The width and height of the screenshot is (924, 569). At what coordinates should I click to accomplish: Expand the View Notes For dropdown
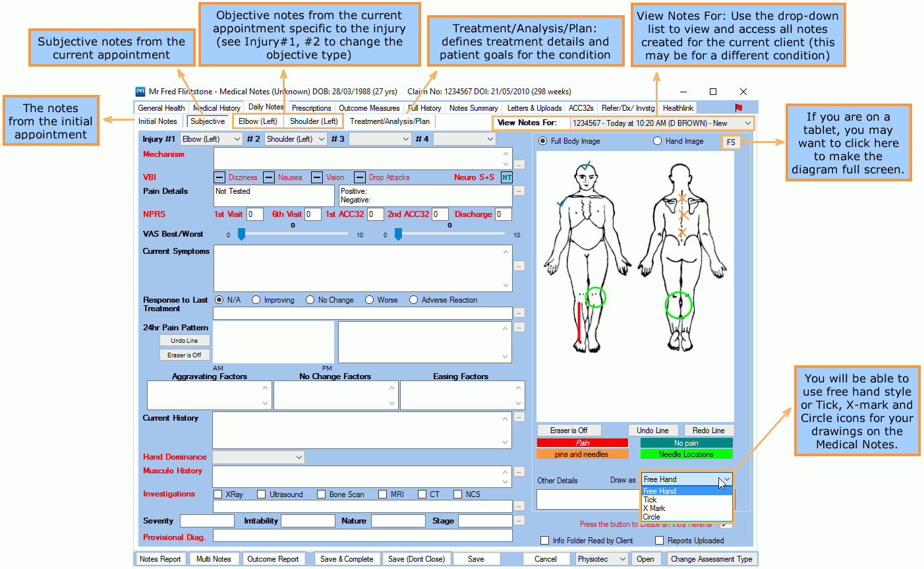(x=747, y=123)
